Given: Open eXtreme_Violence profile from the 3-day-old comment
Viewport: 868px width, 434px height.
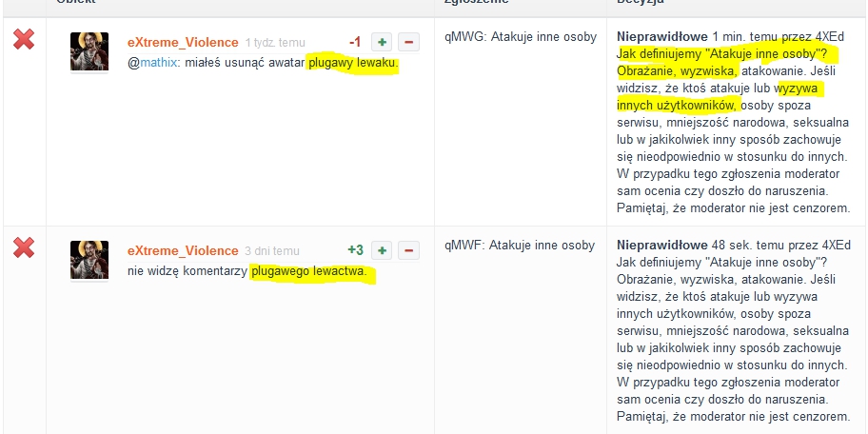Looking at the screenshot, I should click(183, 250).
